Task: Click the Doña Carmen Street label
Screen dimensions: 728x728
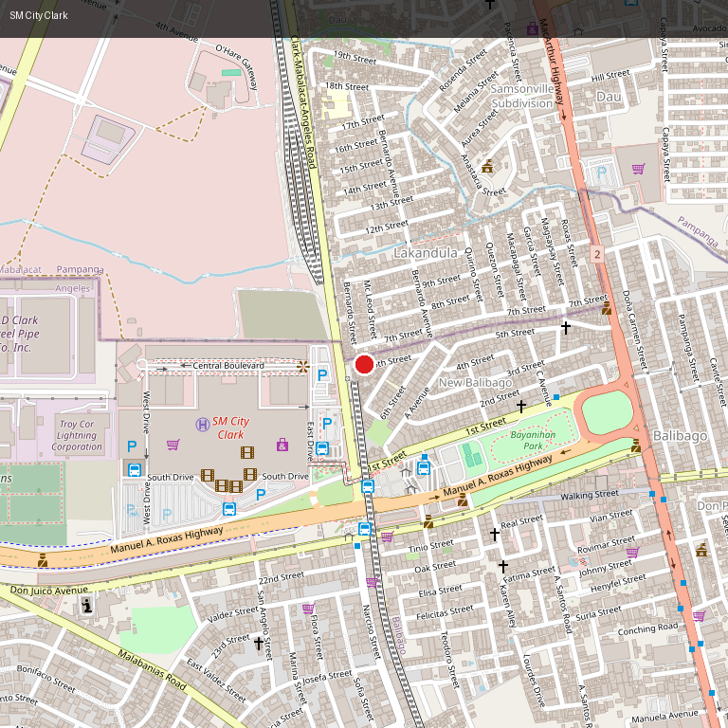Action: click(634, 330)
